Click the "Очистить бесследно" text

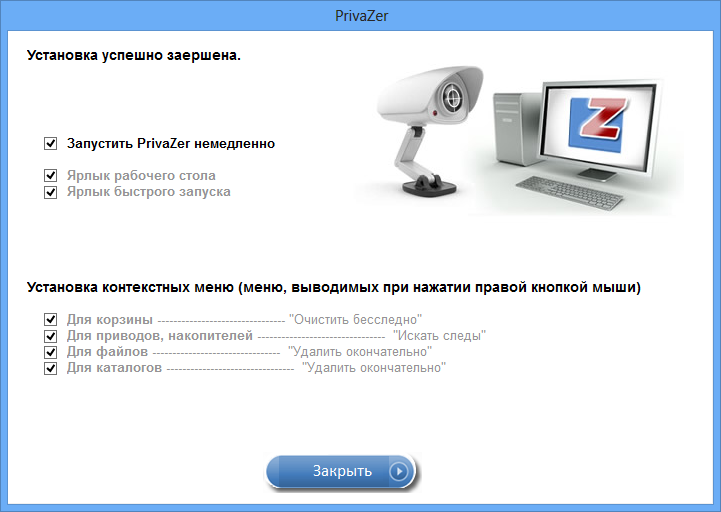click(355, 320)
